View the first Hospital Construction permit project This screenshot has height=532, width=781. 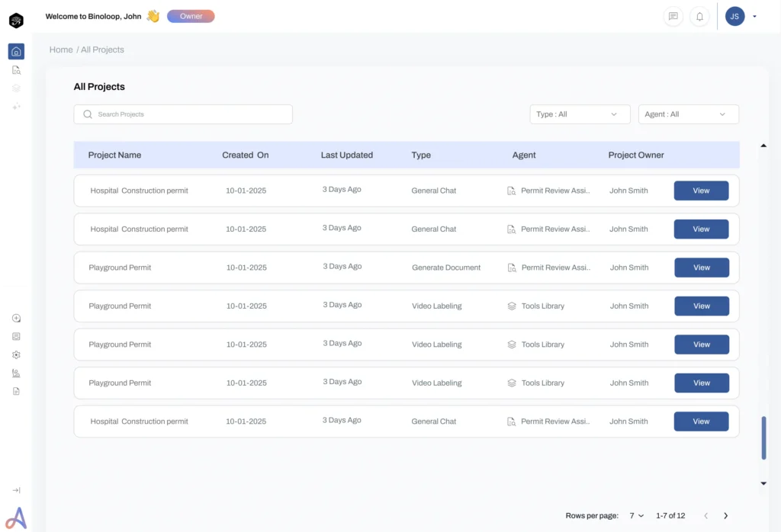coord(701,191)
